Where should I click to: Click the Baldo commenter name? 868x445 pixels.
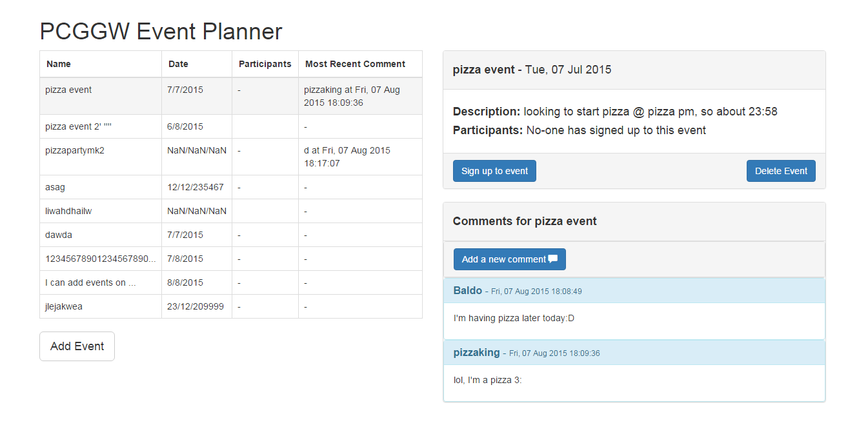[468, 291]
